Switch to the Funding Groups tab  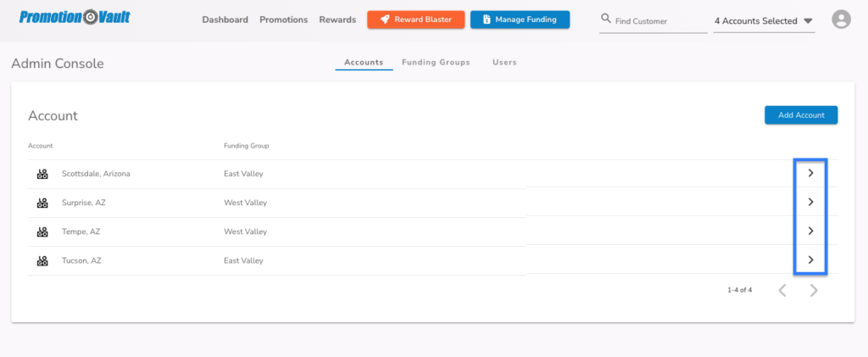point(436,63)
